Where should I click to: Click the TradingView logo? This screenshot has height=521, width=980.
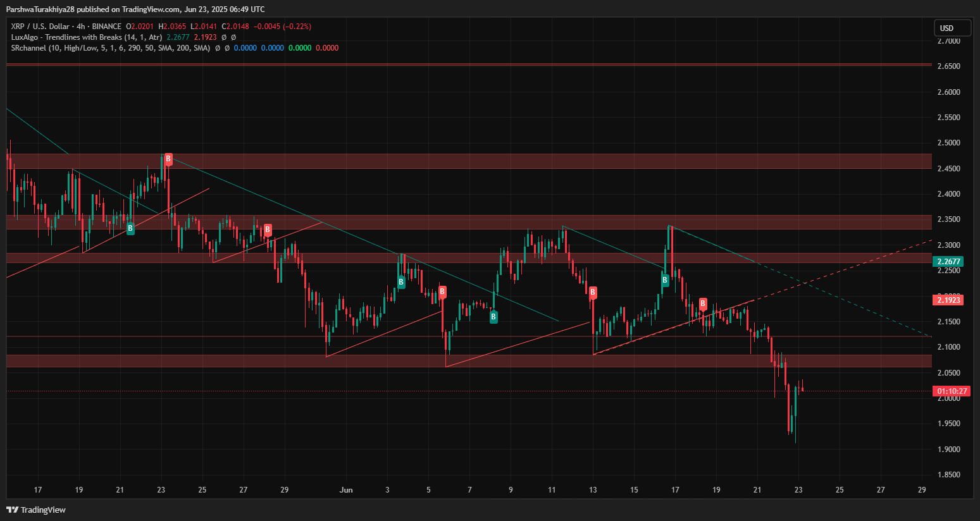click(36, 510)
